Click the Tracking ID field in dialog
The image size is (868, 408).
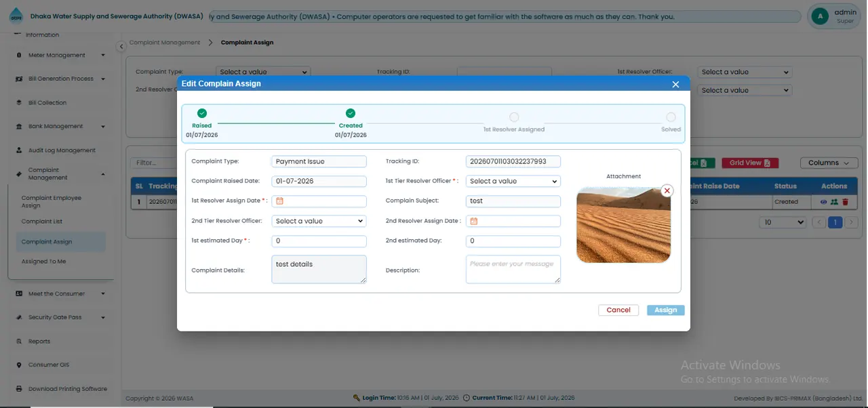(513, 161)
